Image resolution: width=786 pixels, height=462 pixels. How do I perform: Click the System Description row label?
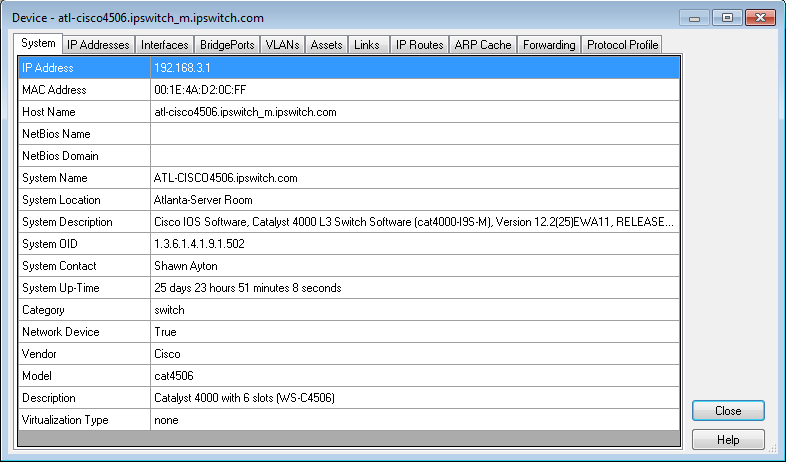84,222
